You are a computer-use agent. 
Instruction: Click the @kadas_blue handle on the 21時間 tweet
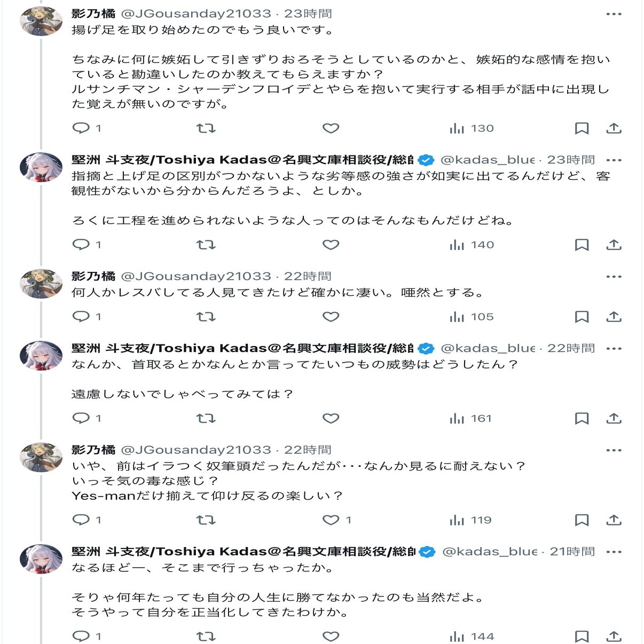point(489,552)
